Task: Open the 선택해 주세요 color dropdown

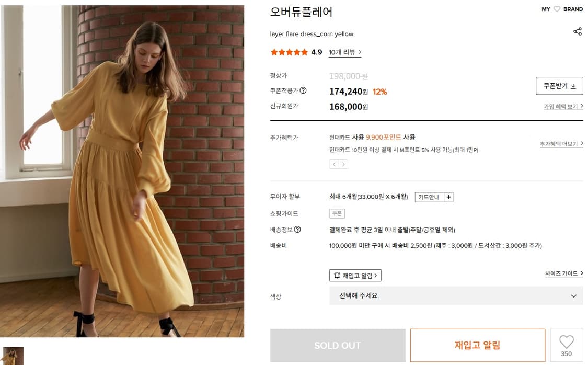Action: [456, 295]
